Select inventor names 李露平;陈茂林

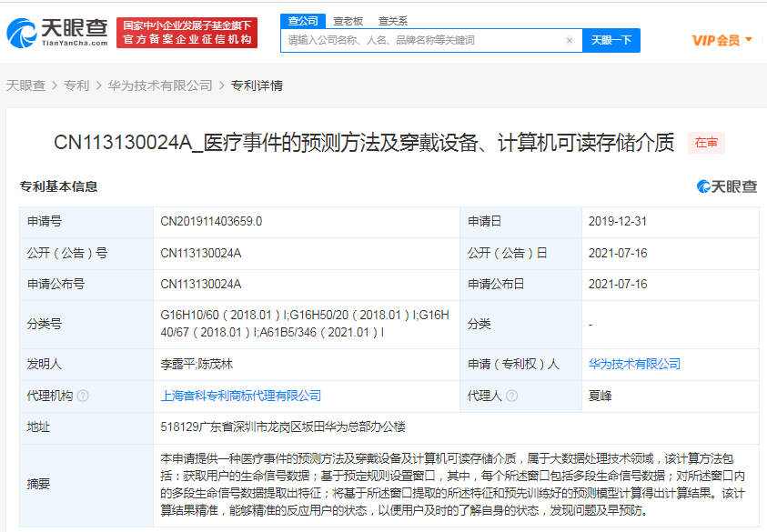click(x=197, y=364)
